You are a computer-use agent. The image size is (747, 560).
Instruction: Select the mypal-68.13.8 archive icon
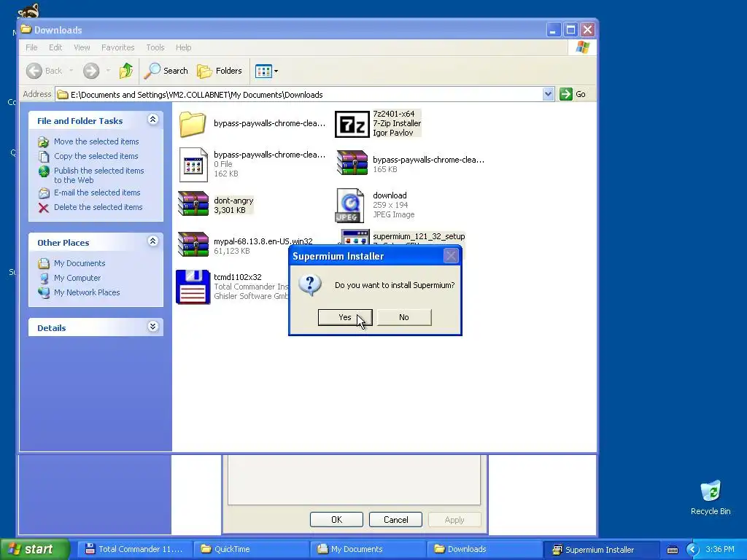click(193, 244)
